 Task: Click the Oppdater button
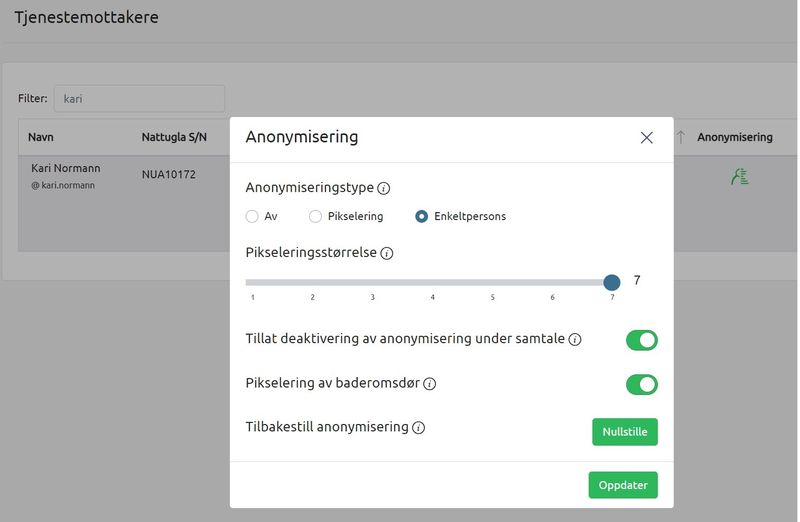(622, 485)
